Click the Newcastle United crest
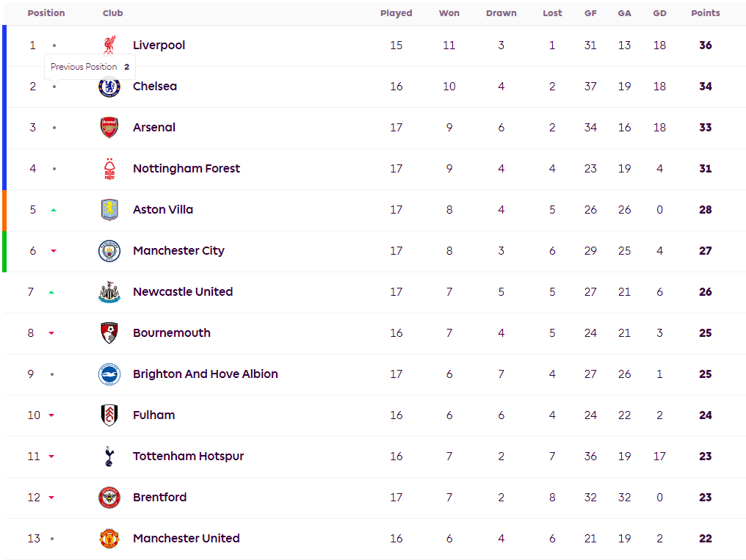746x560 pixels. pos(109,291)
